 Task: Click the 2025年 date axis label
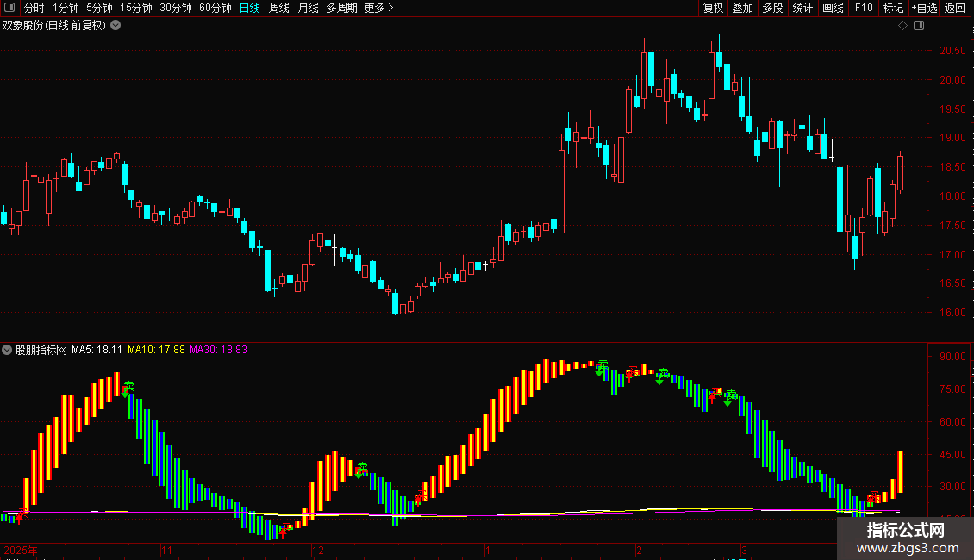click(21, 550)
